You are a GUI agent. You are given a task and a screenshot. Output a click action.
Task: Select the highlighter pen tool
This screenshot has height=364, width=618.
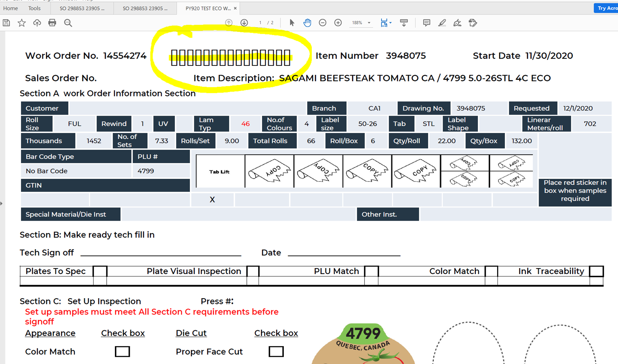tap(442, 23)
